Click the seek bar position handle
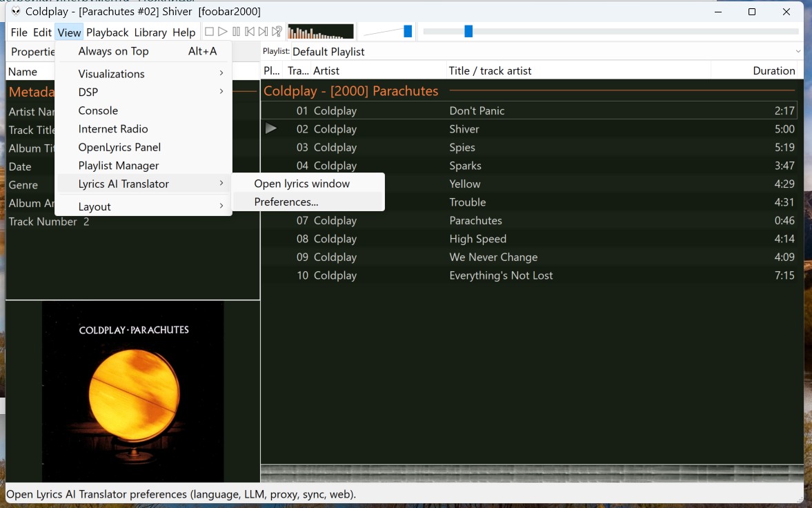The height and width of the screenshot is (508, 812). pos(468,32)
